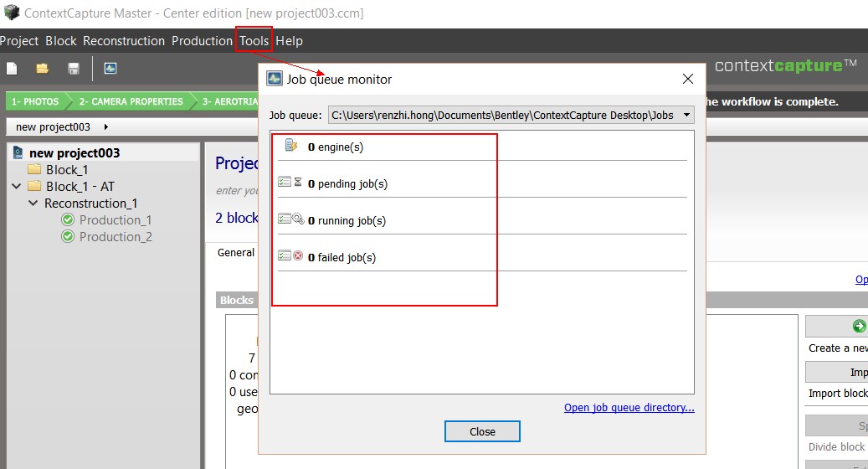Click the Block_1 - AT folder icon
The image size is (868, 469).
(34, 185)
